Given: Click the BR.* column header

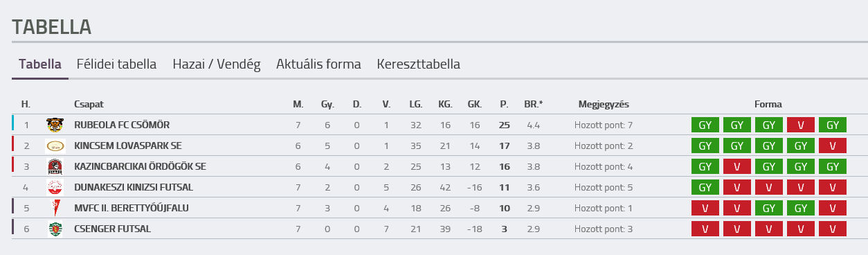Looking at the screenshot, I should pyautogui.click(x=533, y=104).
